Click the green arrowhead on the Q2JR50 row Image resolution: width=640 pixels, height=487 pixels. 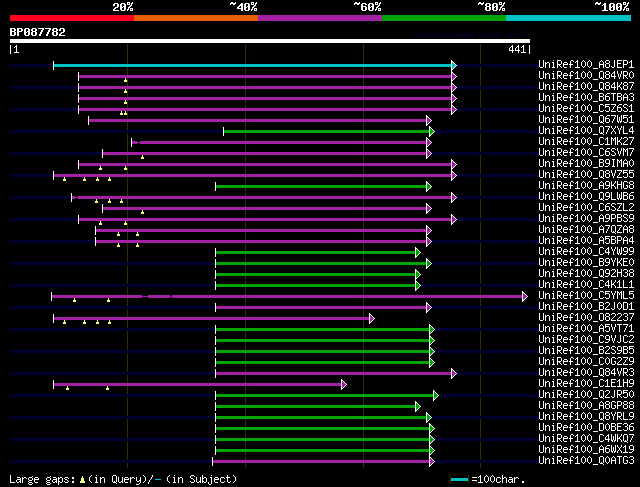(x=435, y=395)
